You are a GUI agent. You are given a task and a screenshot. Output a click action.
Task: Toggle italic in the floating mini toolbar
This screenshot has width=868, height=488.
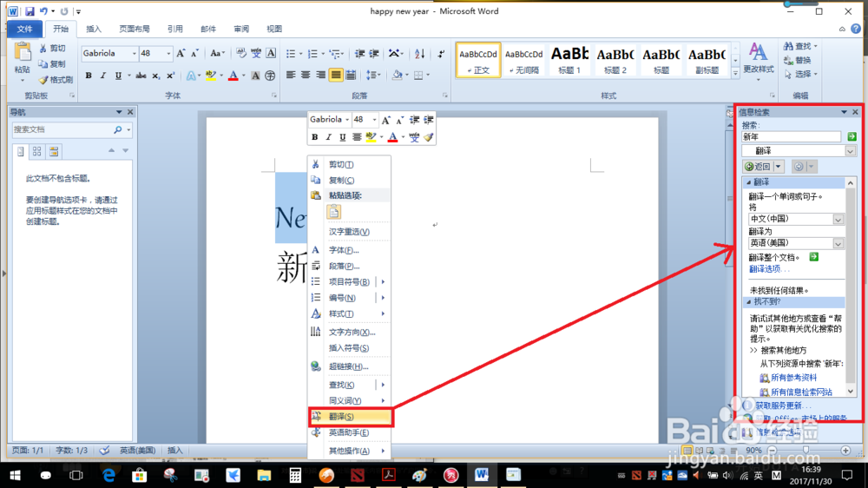pyautogui.click(x=328, y=137)
